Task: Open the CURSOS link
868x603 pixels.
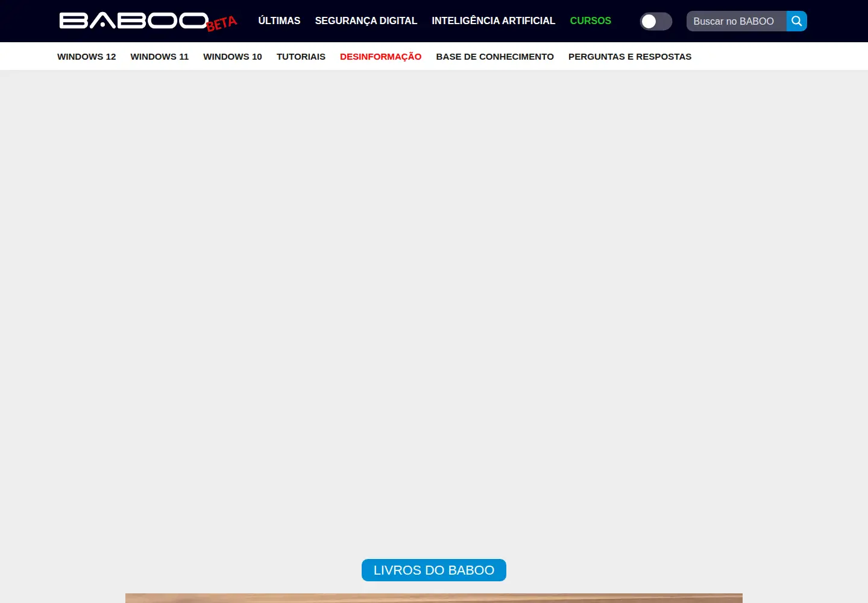Action: [x=590, y=21]
